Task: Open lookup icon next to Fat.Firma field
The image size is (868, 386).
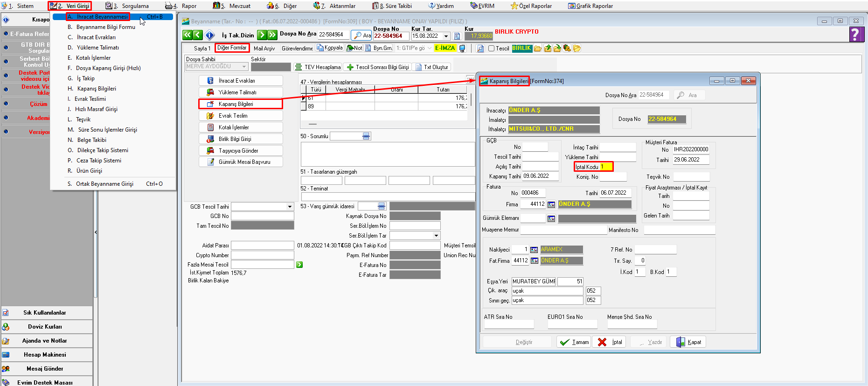Action: point(535,261)
